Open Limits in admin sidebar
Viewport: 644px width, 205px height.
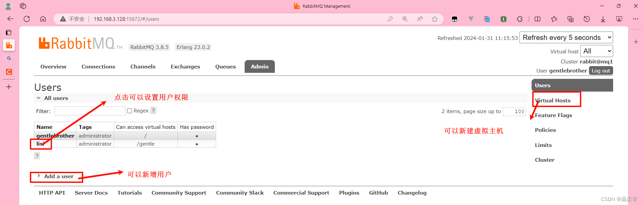pos(543,145)
